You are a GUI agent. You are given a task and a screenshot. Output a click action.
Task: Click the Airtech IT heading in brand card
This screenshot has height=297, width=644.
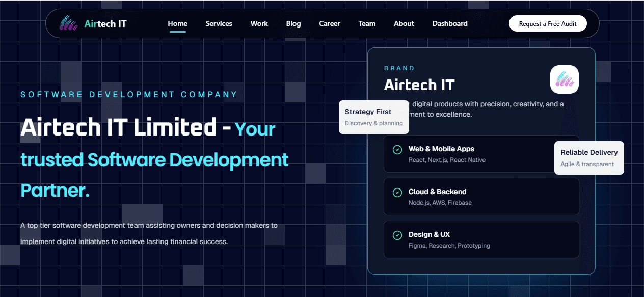click(x=419, y=85)
